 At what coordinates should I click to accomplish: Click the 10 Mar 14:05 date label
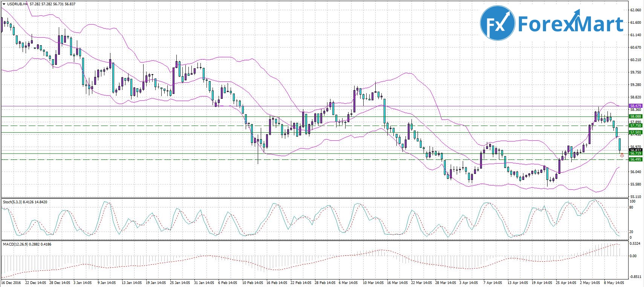point(373,282)
